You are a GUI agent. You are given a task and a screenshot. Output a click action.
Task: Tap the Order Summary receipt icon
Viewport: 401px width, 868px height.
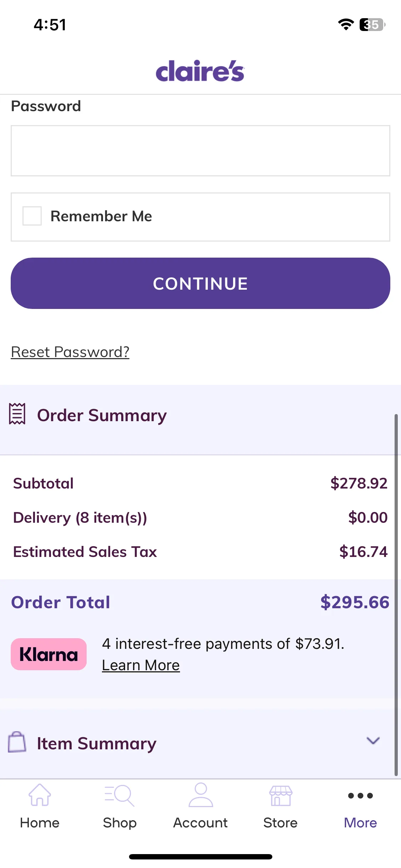17,414
